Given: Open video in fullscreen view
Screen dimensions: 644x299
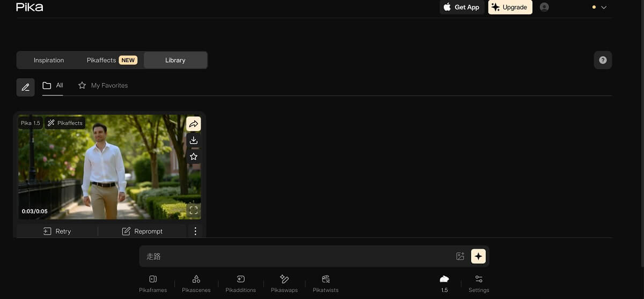Looking at the screenshot, I should point(194,210).
